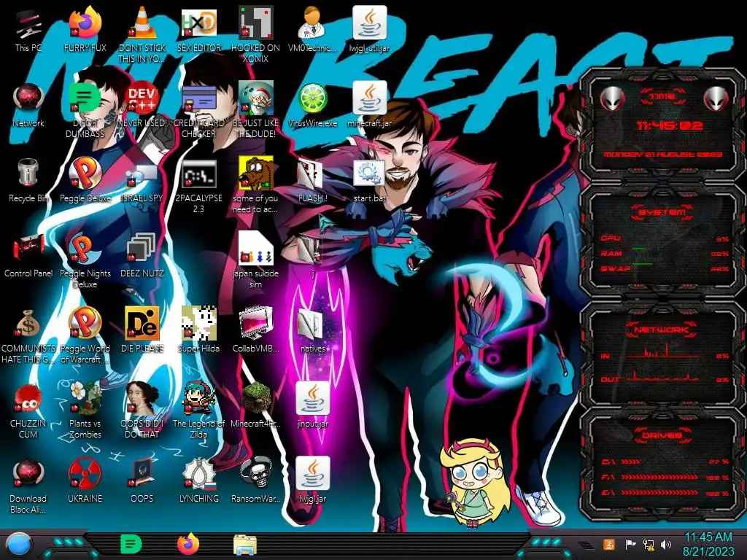747x560 pixels.
Task: Open the green chat shortcut labeled DUMBASS
Action: coord(85,98)
